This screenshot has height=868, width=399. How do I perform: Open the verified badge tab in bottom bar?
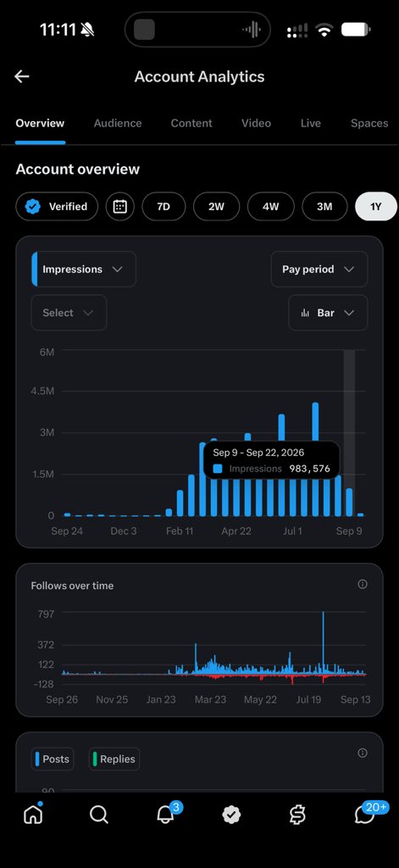231,815
